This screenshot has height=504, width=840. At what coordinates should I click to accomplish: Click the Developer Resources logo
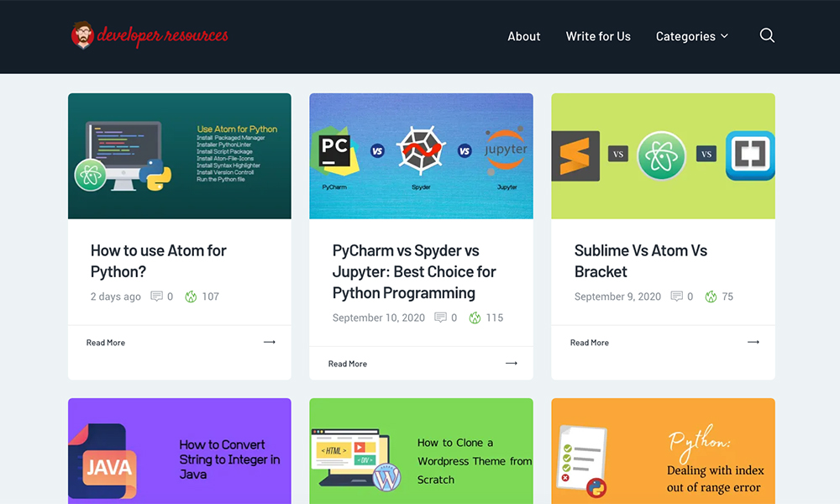click(x=150, y=35)
